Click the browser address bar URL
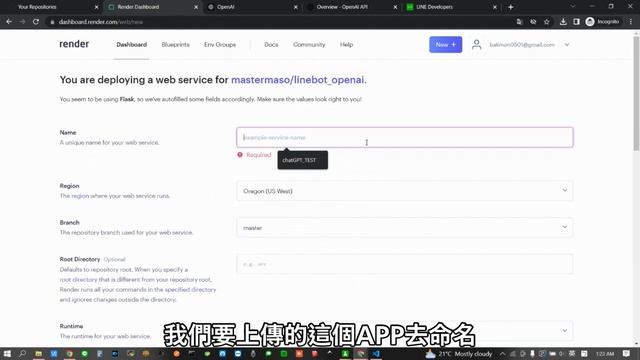The width and height of the screenshot is (640, 360). [x=101, y=22]
